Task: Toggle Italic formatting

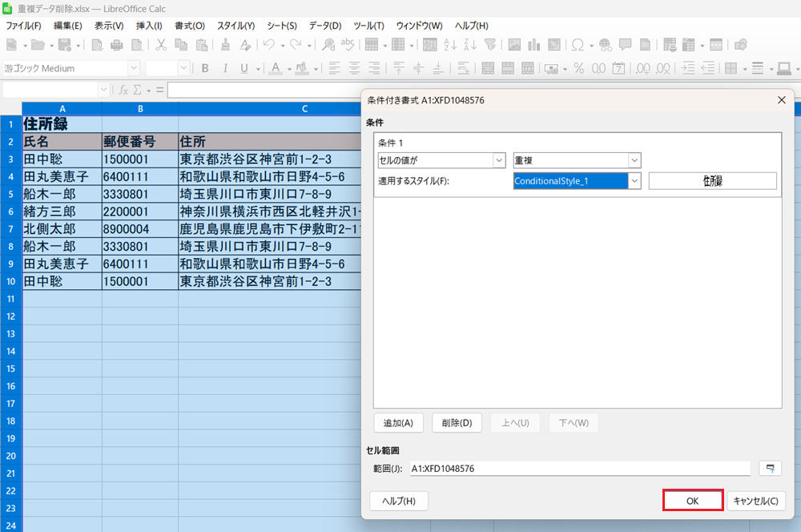Action: click(x=225, y=69)
